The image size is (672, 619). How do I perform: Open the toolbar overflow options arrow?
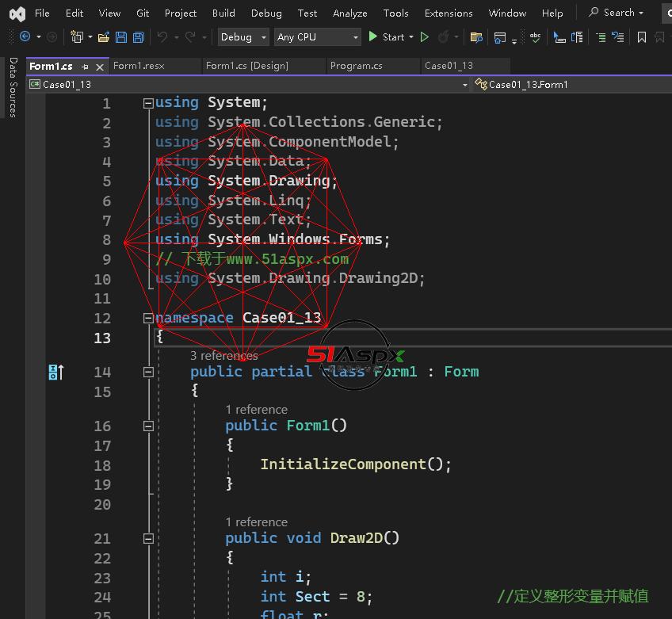pos(514,40)
